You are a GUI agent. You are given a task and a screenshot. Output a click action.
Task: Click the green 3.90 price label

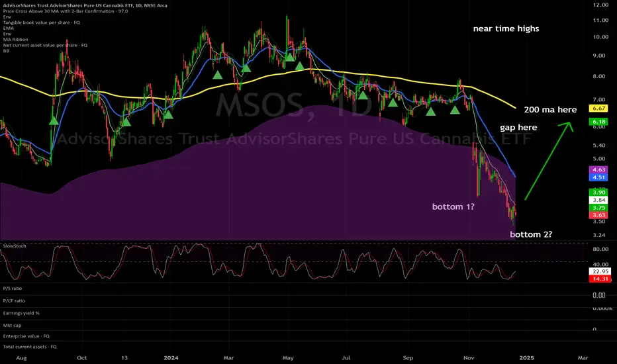point(598,192)
